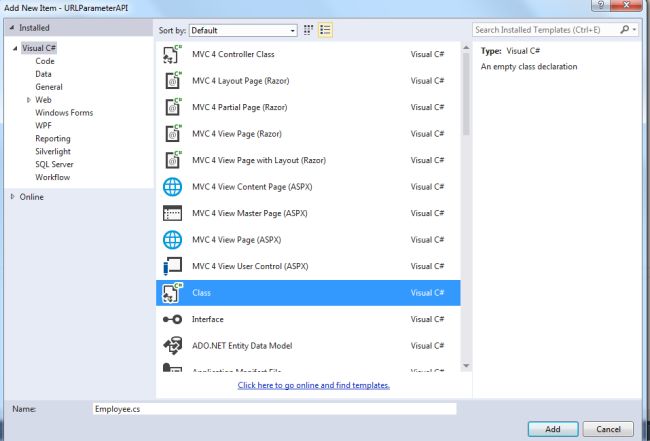Click the MVC 4 Layout Page (Razor) icon
The height and width of the screenshot is (441, 650).
point(172,81)
